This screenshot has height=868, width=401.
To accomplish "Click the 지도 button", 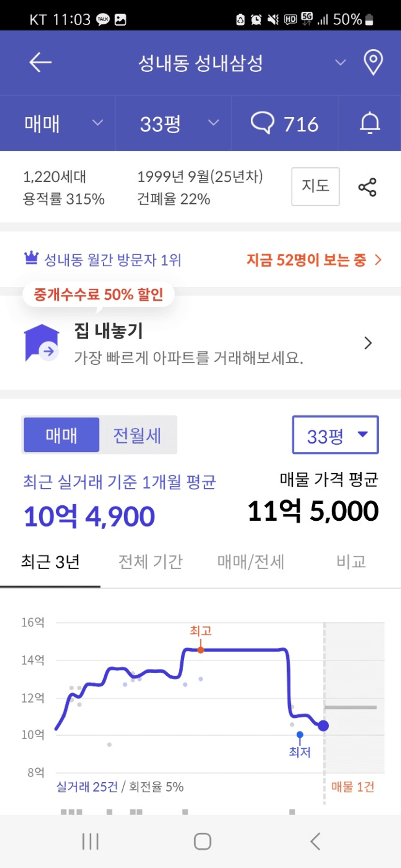I will [x=315, y=186].
